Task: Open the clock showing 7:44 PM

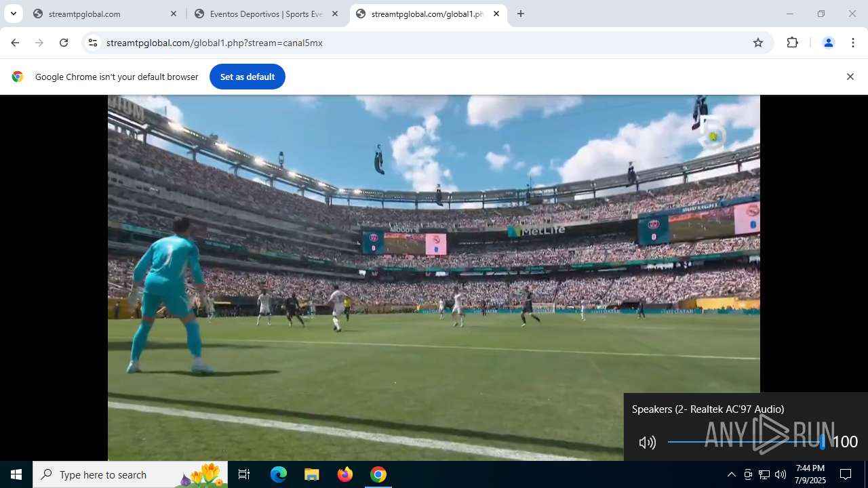Action: pos(810,474)
